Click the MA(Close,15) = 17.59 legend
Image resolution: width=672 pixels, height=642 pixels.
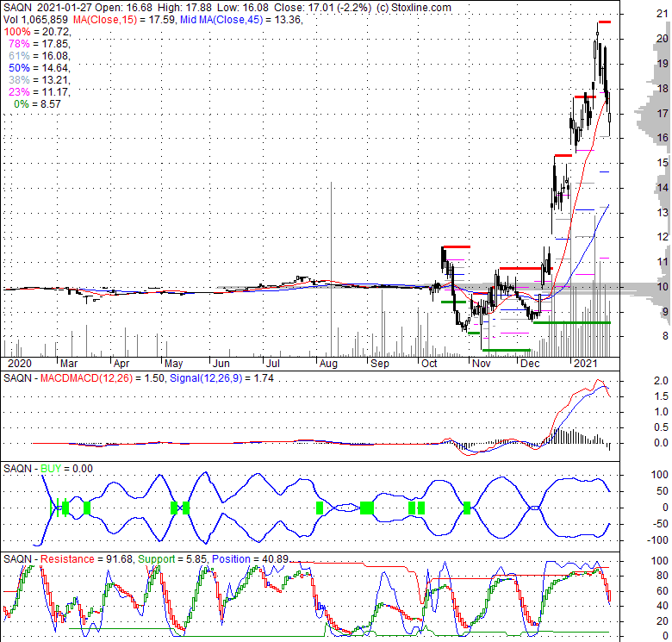(x=124, y=20)
